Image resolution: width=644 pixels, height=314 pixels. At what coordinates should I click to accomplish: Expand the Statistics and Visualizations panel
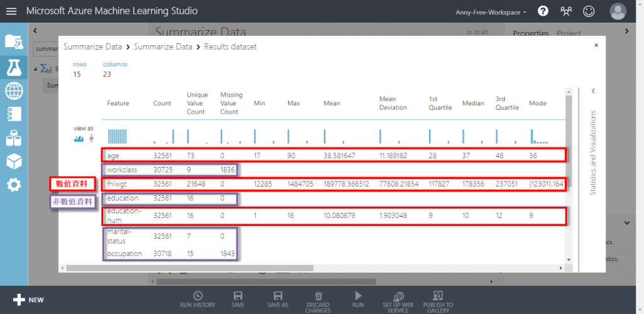pyautogui.click(x=592, y=90)
